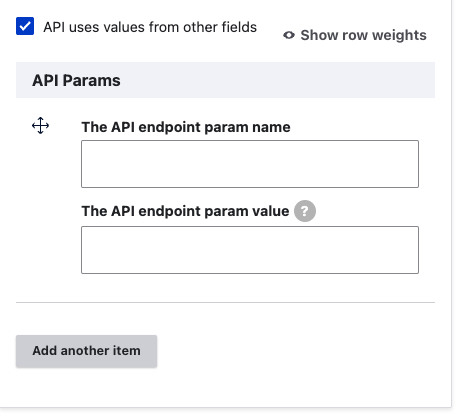460x416 pixels.
Task: Uncheck API uses values from other fields
Action: point(25,26)
